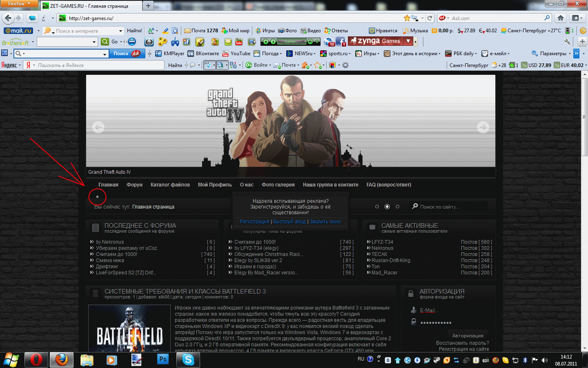Click Быстрый вход link in popup
Viewport: 588px width, 368px height.
pos(290,222)
